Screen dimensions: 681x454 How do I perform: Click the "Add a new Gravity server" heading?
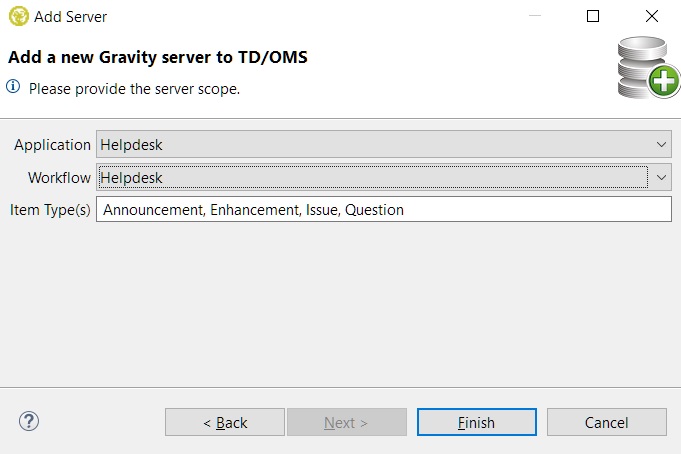157,57
